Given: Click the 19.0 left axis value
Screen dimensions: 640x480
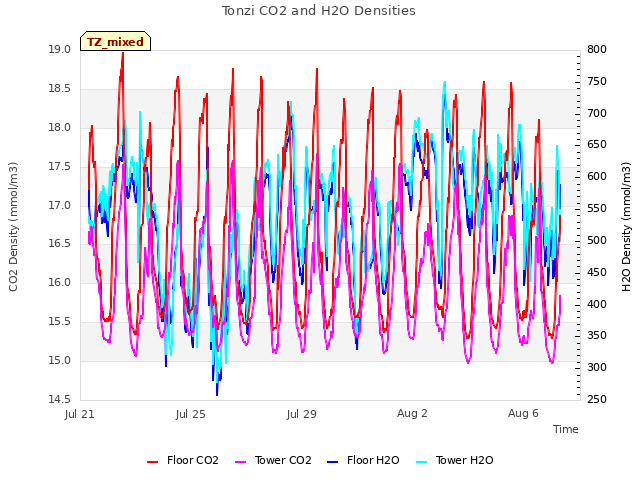Looking at the screenshot, I should [60, 50].
